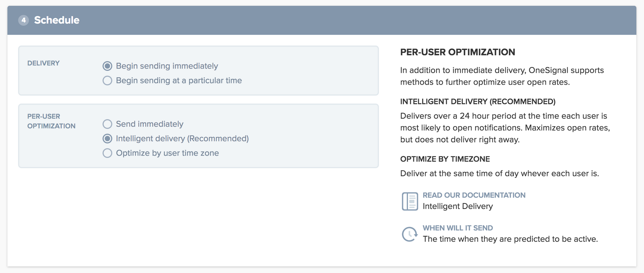Click the predicted active time description text
The width and height of the screenshot is (644, 273).
tap(510, 239)
